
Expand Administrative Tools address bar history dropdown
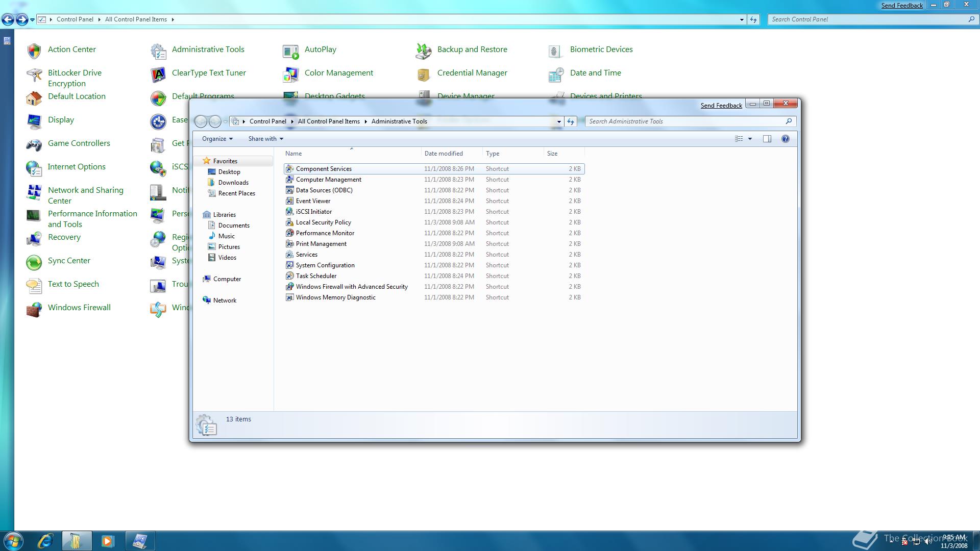[559, 121]
